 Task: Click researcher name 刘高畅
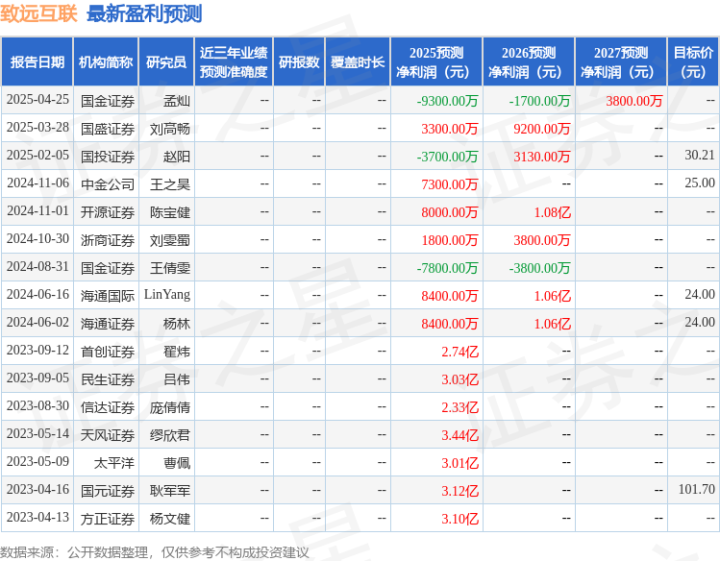coord(170,129)
